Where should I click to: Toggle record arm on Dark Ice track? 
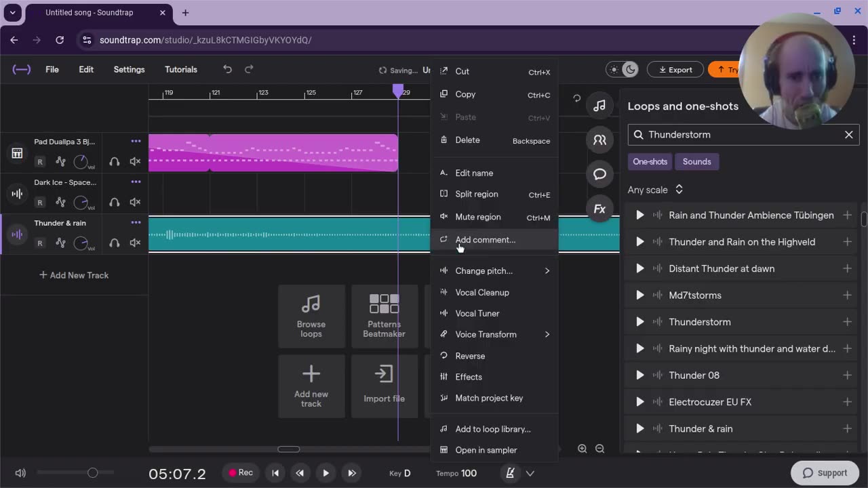(40, 202)
